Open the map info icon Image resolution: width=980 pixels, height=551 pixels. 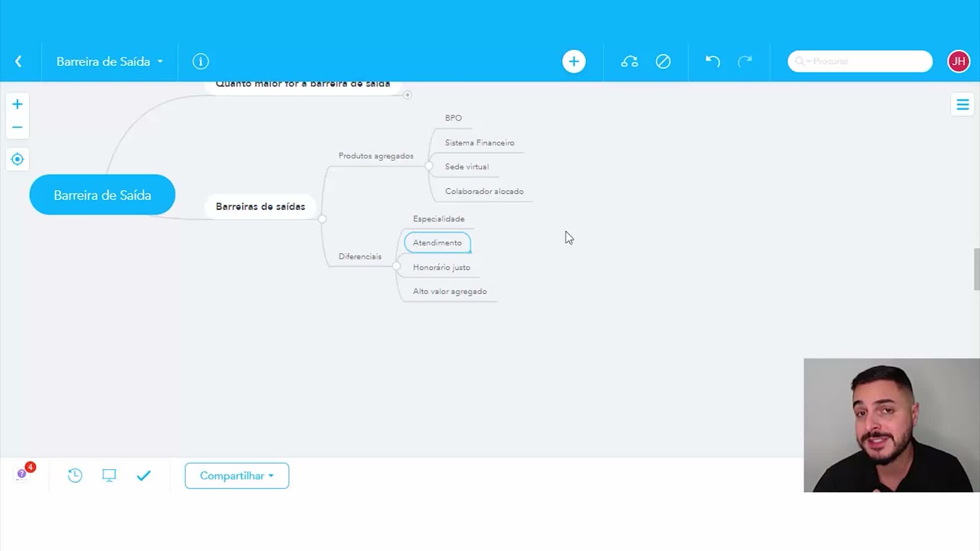(x=201, y=61)
